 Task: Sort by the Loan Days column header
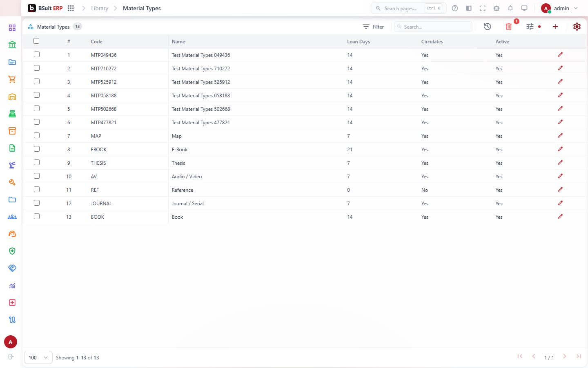click(359, 42)
